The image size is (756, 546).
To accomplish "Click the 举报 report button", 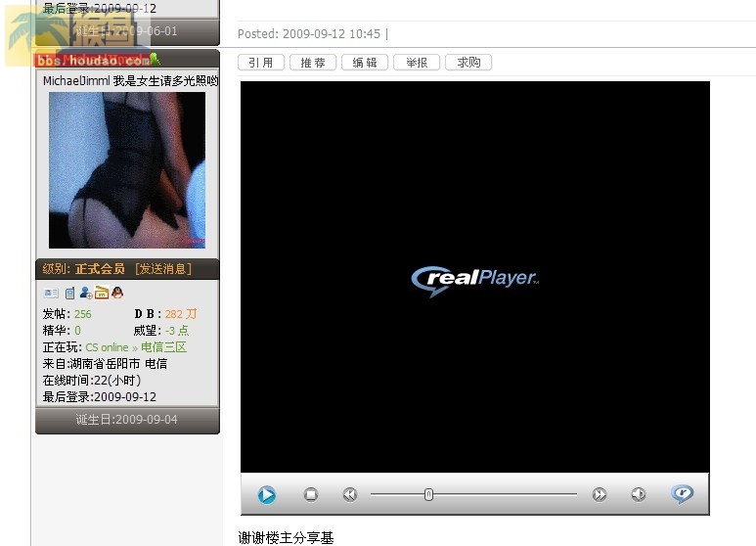I will pyautogui.click(x=417, y=63).
